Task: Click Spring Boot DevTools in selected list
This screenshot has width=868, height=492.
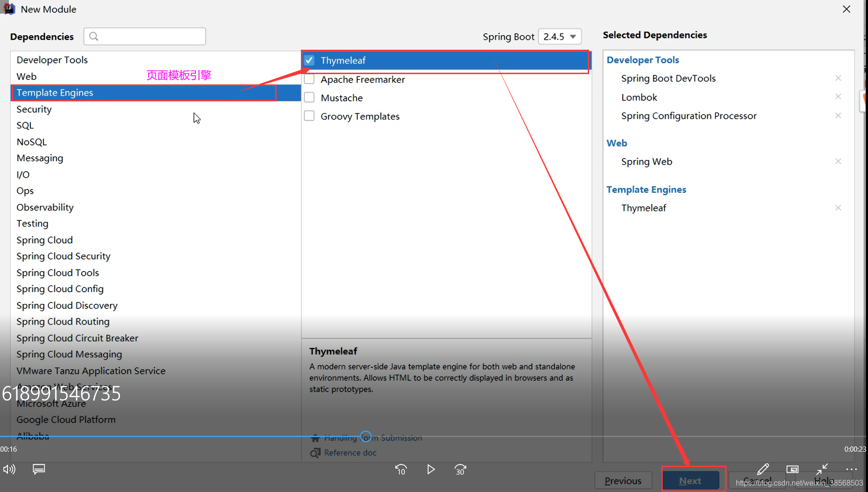Action: (x=668, y=78)
